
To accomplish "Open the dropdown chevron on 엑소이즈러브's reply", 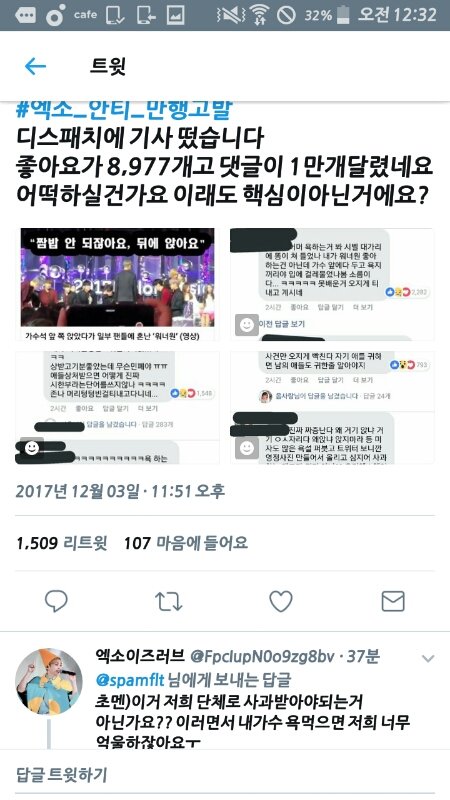I will pos(428,659).
